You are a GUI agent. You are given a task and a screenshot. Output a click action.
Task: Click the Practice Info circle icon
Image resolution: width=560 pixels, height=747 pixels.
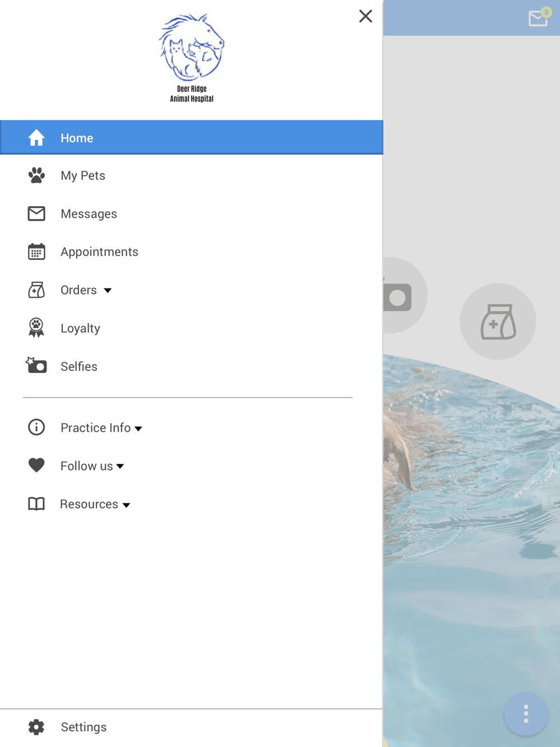[x=36, y=427]
